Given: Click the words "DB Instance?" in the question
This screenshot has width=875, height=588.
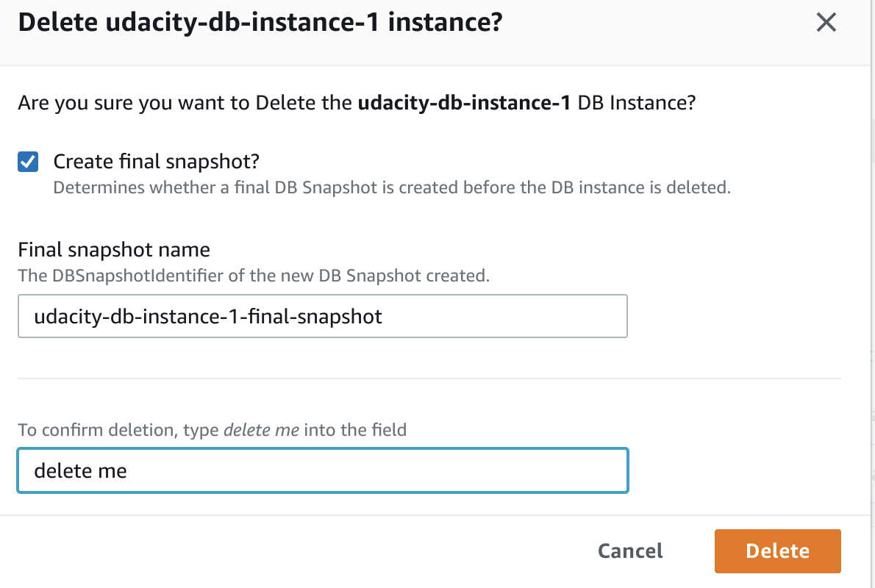Looking at the screenshot, I should (637, 103).
